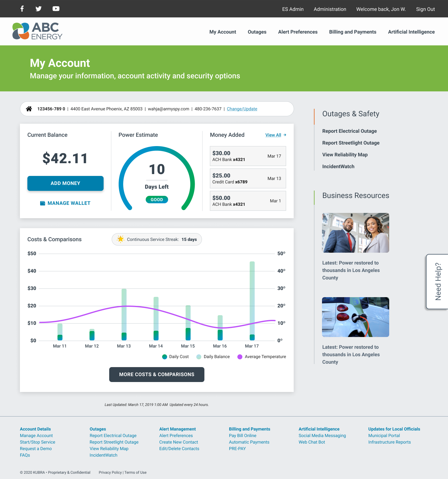Click Start/Stop Service footer link
This screenshot has width=448, height=479.
(x=38, y=442)
